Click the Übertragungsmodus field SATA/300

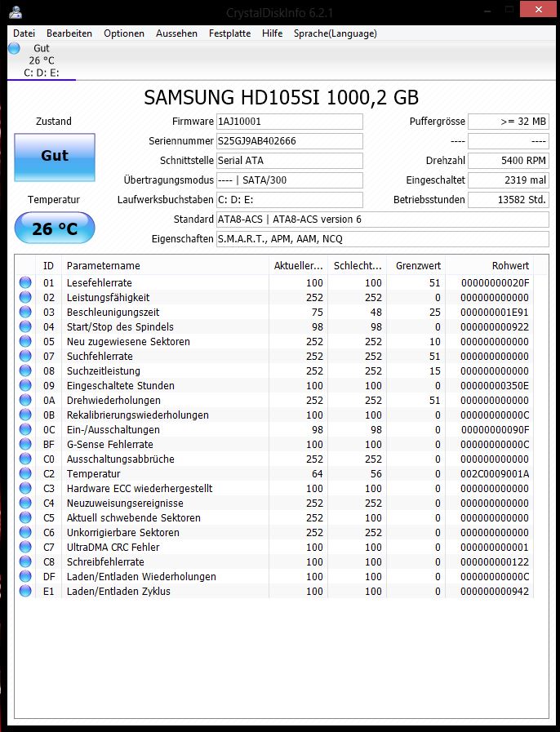point(290,180)
